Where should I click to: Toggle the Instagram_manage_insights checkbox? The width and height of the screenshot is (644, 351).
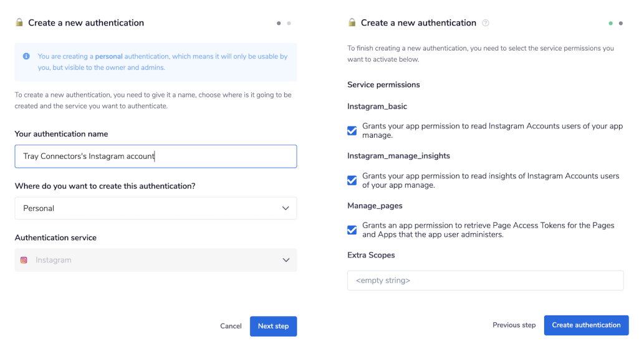tap(352, 180)
